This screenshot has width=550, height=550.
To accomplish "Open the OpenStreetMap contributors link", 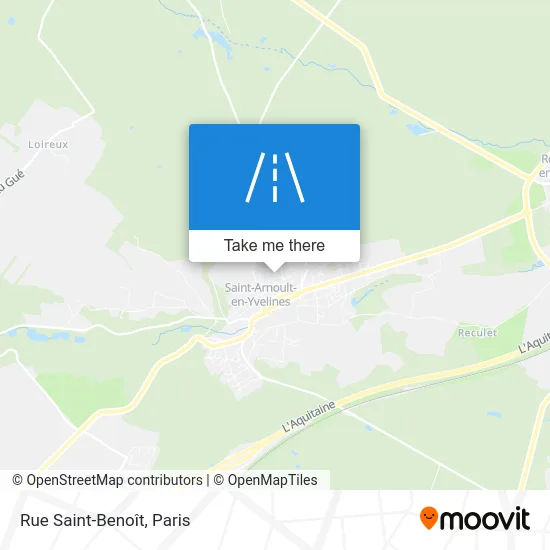I will 114,480.
